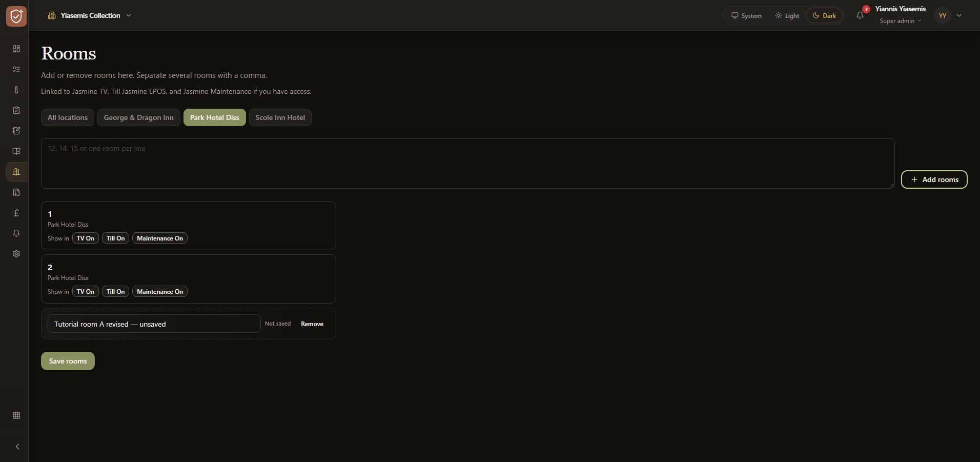Open the file document icon in sidebar
The image size is (980, 462).
[x=16, y=192]
